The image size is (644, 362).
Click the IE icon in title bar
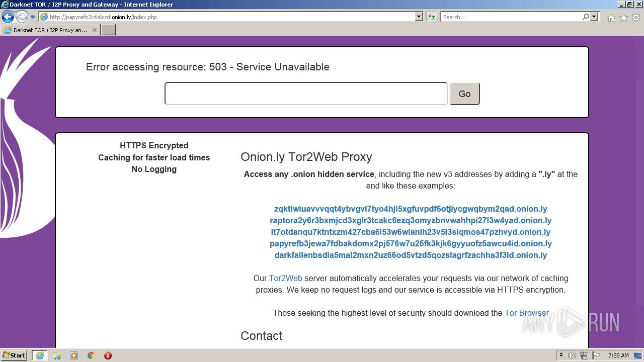coord(5,5)
